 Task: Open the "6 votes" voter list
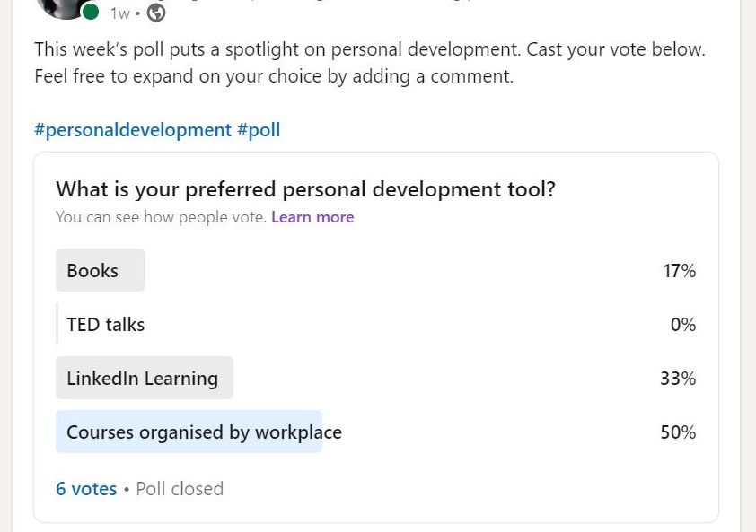(x=86, y=489)
